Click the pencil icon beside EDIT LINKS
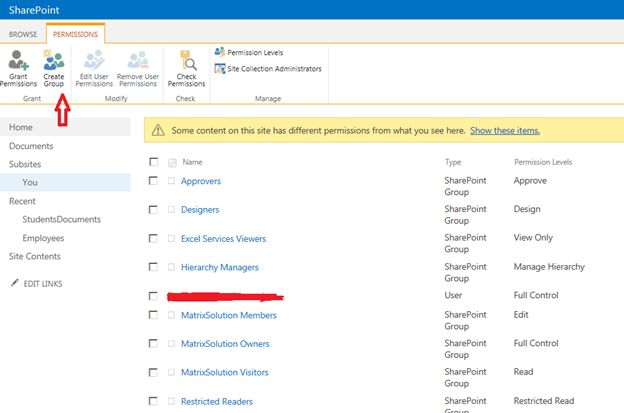Image resolution: width=624 pixels, height=413 pixels. pos(14,283)
